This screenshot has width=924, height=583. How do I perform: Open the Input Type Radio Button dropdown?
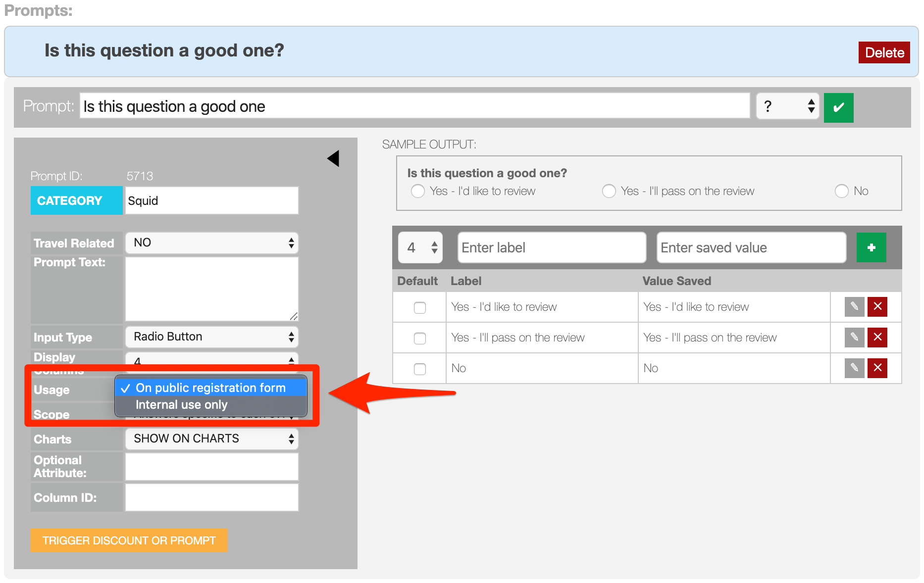212,337
